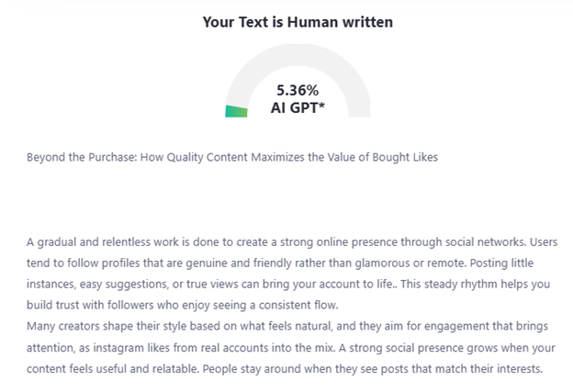
Task: Click the 5.36% score value
Action: [298, 90]
